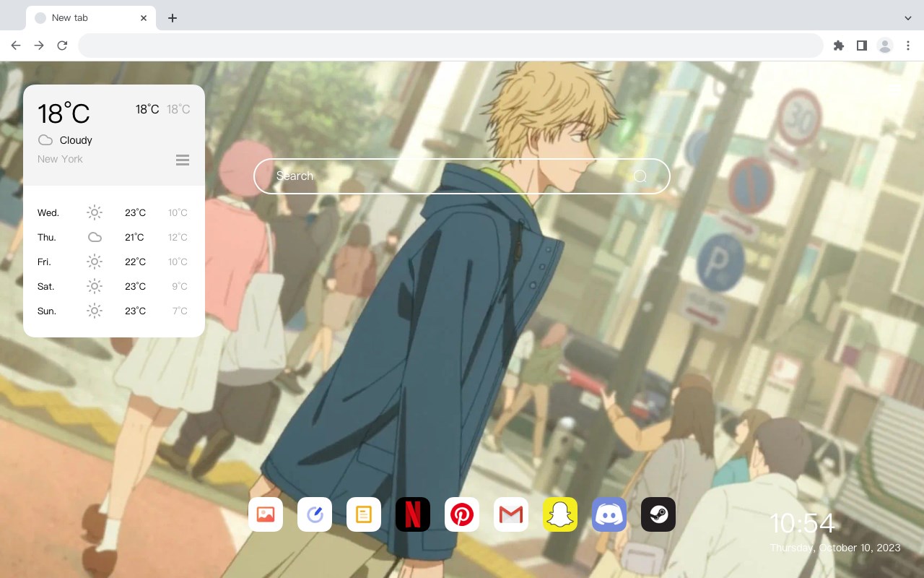Image resolution: width=924 pixels, height=578 pixels.
Task: Open the blue pencil edit shortcut icon
Action: (x=315, y=514)
